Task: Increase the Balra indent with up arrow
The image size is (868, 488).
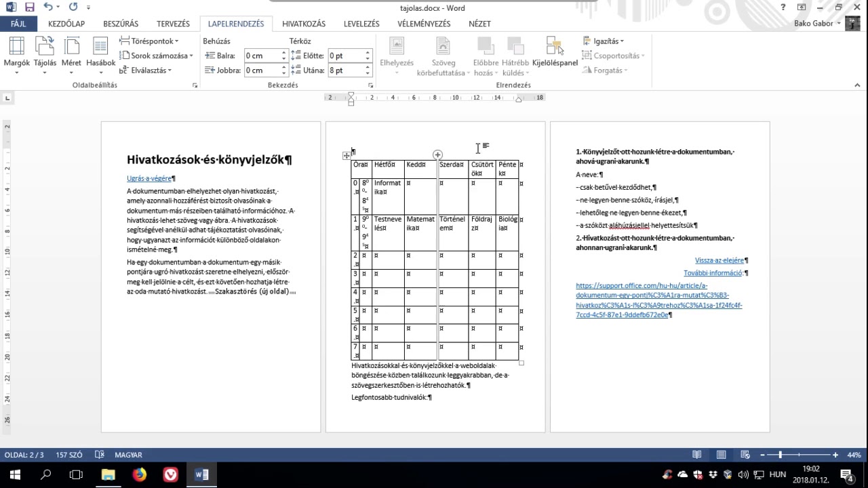Action: [284, 53]
